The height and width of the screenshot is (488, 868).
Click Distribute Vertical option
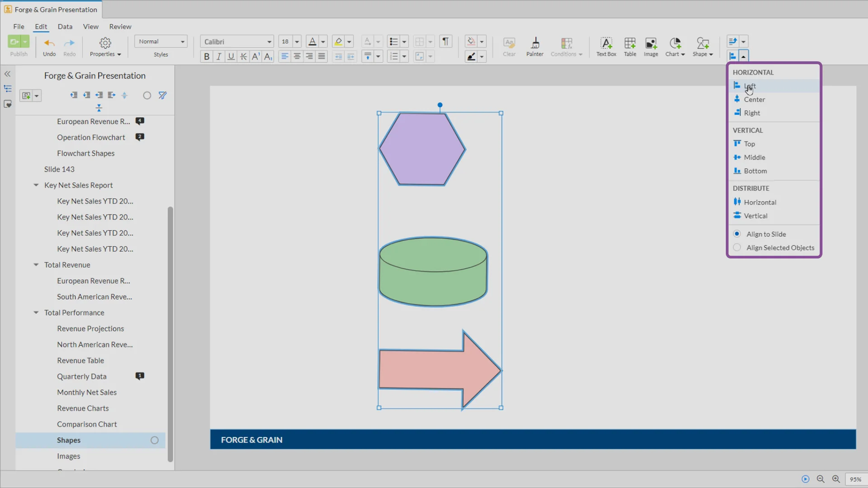tap(755, 216)
